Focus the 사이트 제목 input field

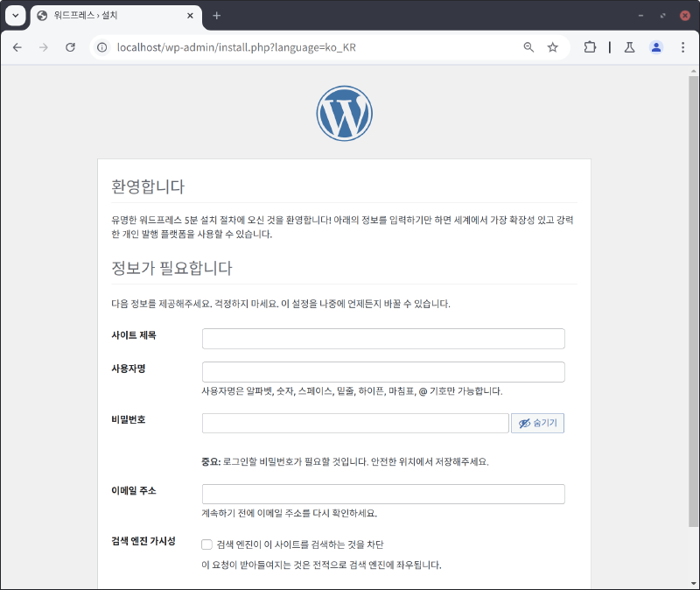point(383,339)
